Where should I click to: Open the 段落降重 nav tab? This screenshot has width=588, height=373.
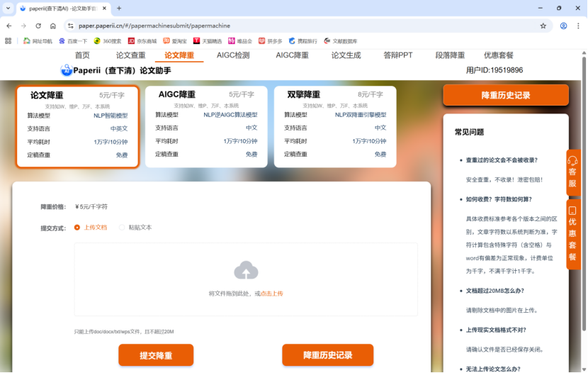450,55
